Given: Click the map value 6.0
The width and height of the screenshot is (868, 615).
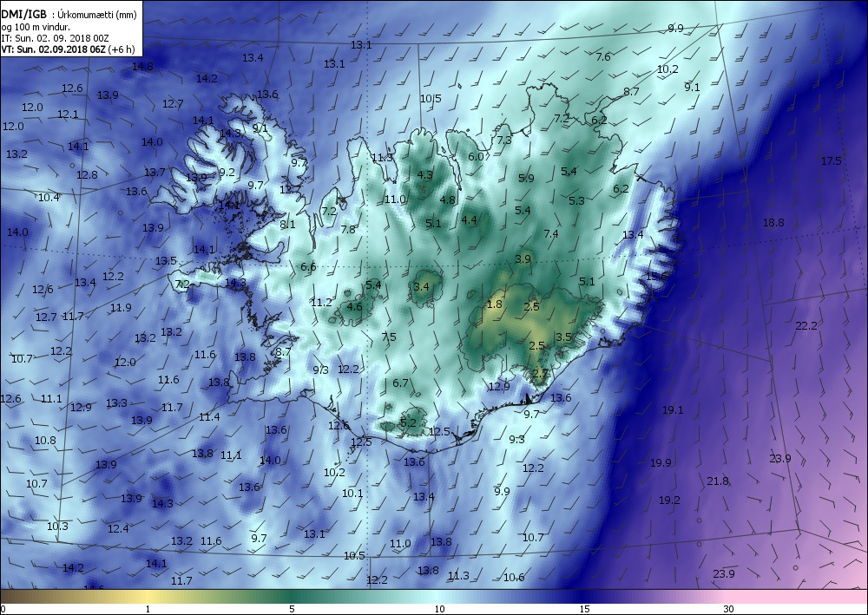Looking at the screenshot, I should tap(476, 156).
